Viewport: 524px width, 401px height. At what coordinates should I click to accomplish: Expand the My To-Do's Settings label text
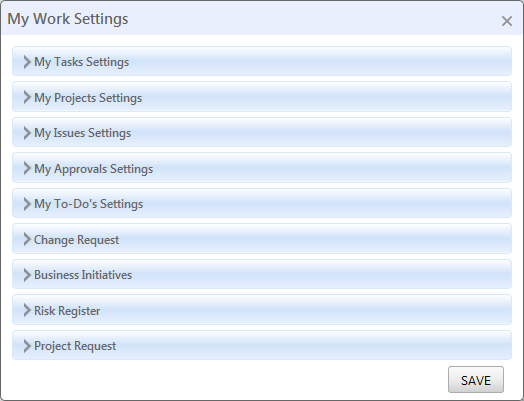point(89,204)
